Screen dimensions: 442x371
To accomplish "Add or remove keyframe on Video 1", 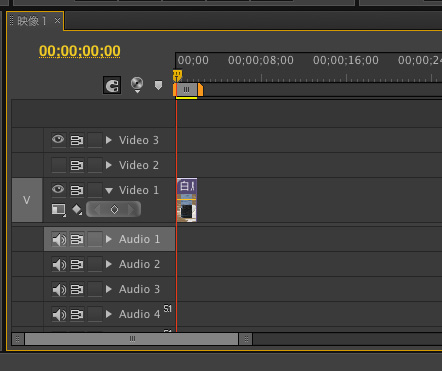I will (114, 210).
